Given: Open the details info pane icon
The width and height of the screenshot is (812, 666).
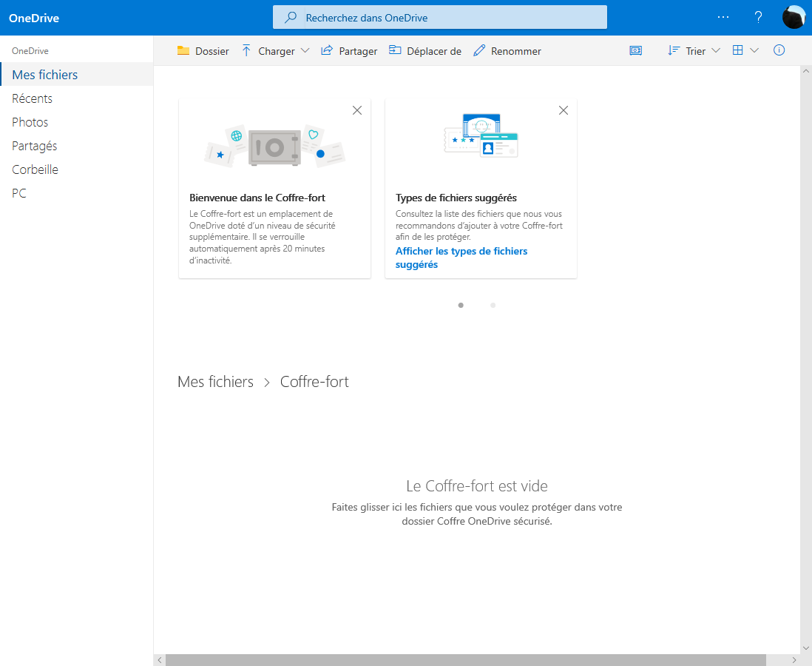Looking at the screenshot, I should coord(779,50).
